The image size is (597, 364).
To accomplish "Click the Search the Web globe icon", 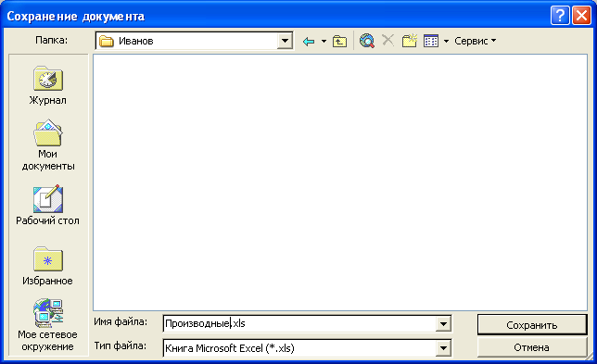I will tap(367, 41).
